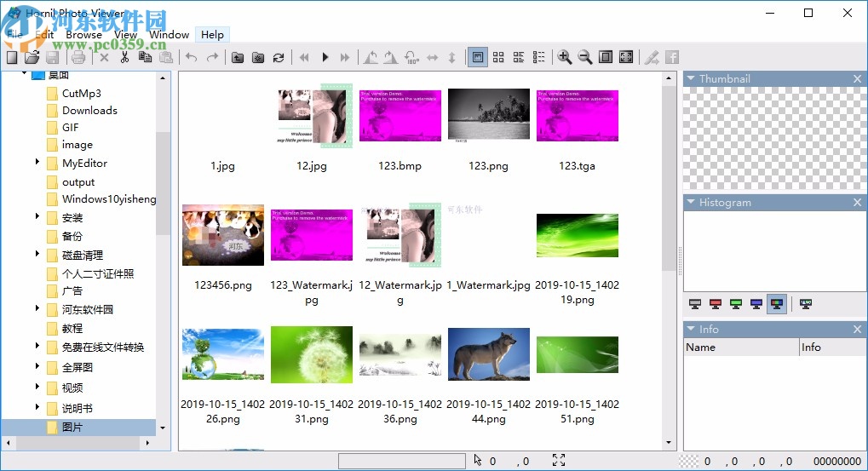
Task: Click the Cut scissors icon
Action: 124,57
